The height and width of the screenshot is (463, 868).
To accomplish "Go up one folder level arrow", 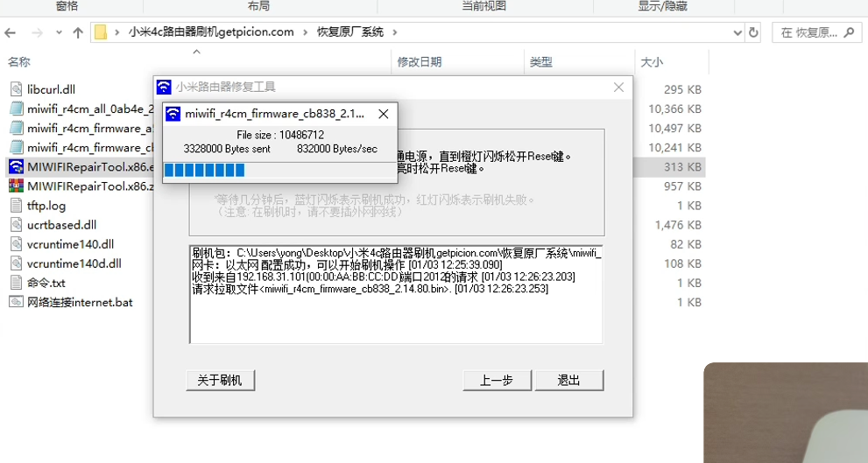I will coord(78,32).
